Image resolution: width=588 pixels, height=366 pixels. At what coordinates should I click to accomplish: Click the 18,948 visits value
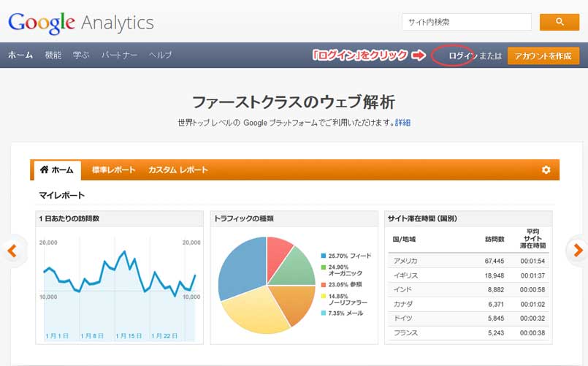click(495, 275)
